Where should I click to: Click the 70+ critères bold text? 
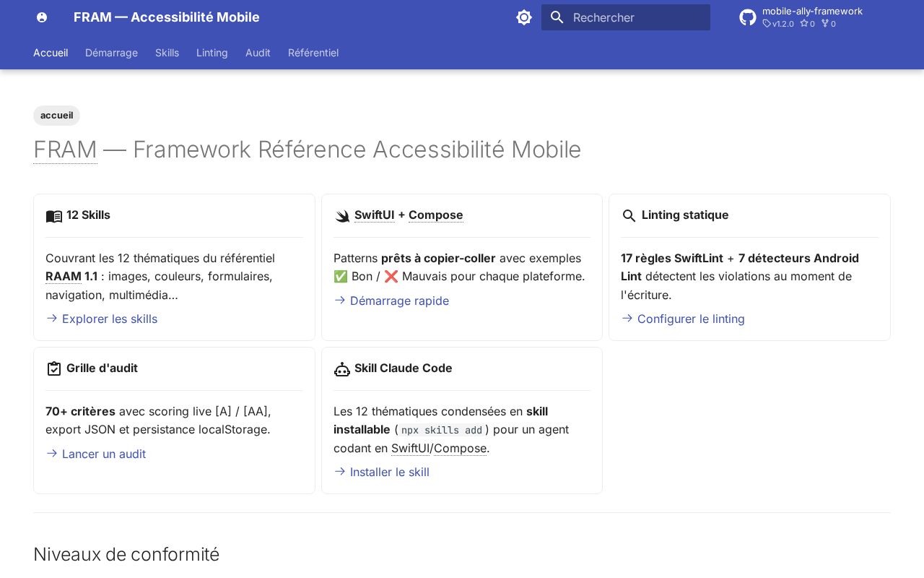coord(80,411)
